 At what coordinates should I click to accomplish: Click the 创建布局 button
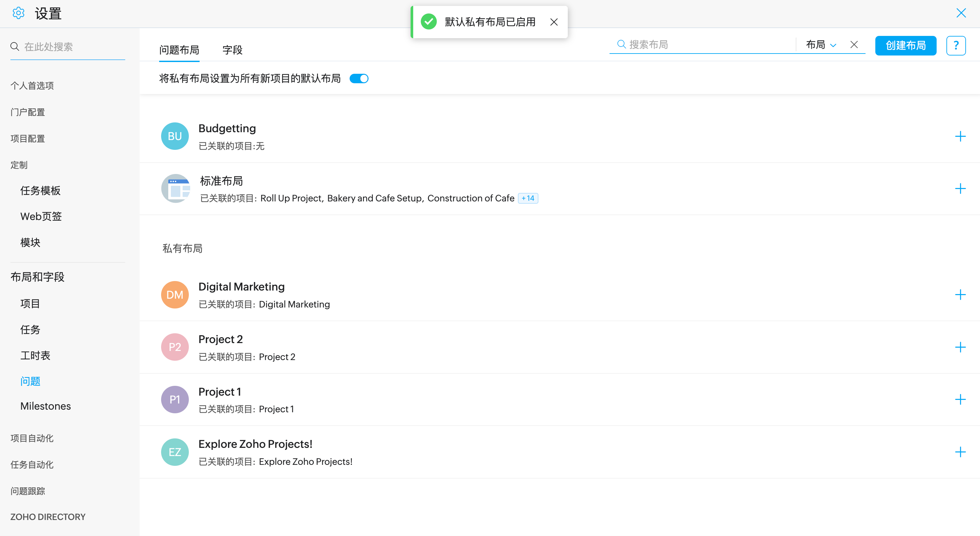click(x=905, y=46)
